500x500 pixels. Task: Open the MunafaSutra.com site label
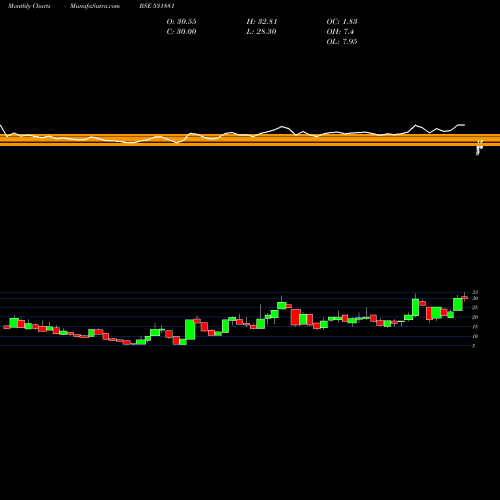pos(95,6)
